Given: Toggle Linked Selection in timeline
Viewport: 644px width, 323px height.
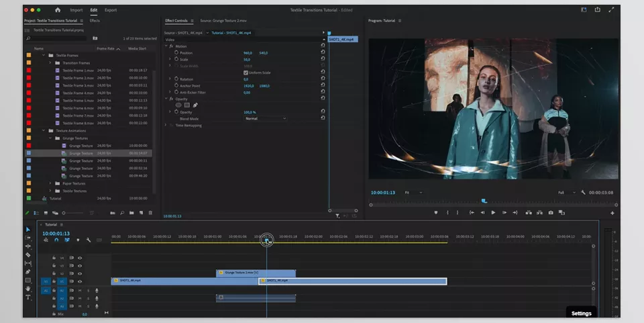Looking at the screenshot, I should coord(67,240).
